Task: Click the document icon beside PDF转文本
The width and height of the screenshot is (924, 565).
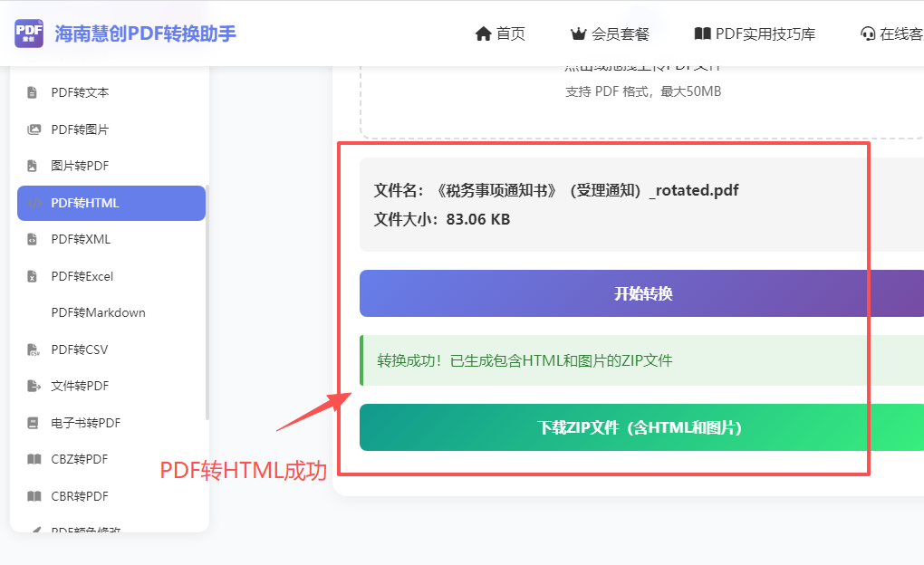Action: pos(33,92)
